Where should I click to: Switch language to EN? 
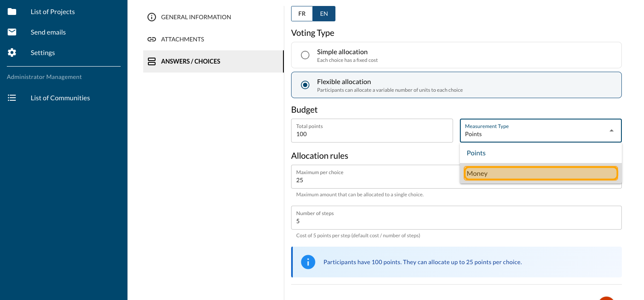(324, 14)
